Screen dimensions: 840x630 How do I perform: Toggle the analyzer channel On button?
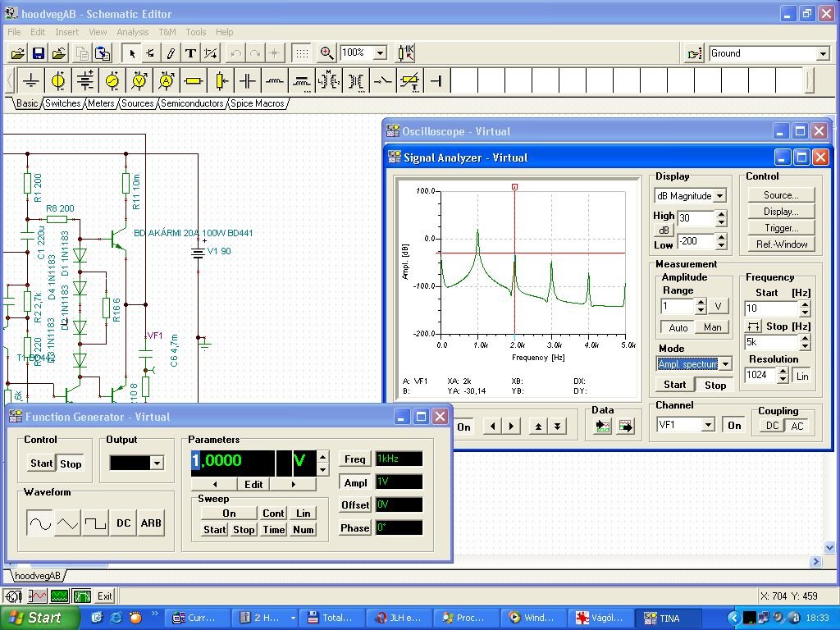click(x=734, y=425)
